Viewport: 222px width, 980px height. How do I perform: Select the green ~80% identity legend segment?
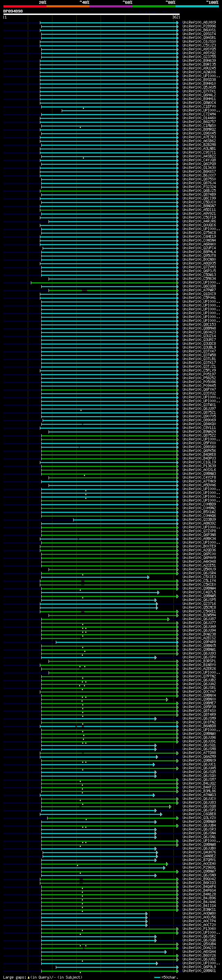(154, 6)
